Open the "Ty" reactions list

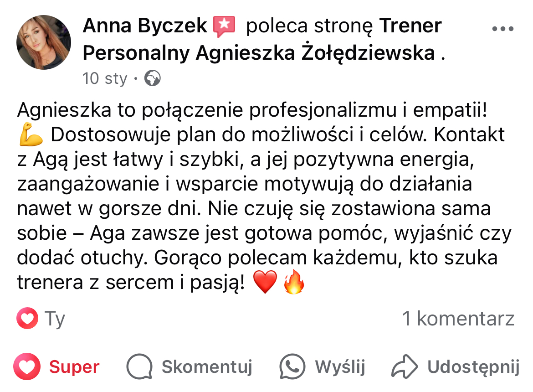[x=55, y=319]
